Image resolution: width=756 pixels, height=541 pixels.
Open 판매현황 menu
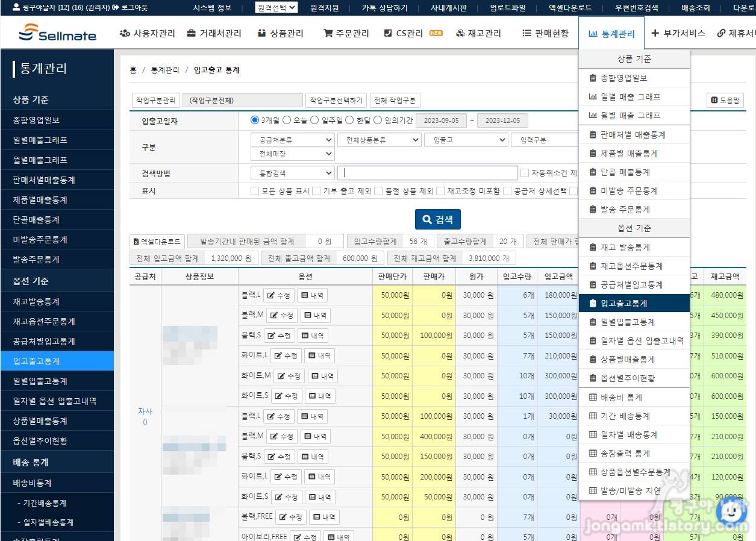(x=545, y=33)
